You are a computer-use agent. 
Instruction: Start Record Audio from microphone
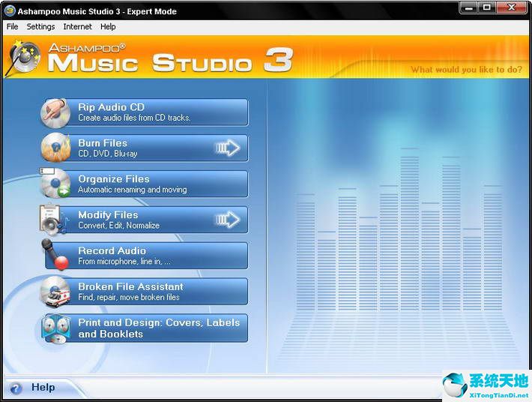tap(146, 255)
